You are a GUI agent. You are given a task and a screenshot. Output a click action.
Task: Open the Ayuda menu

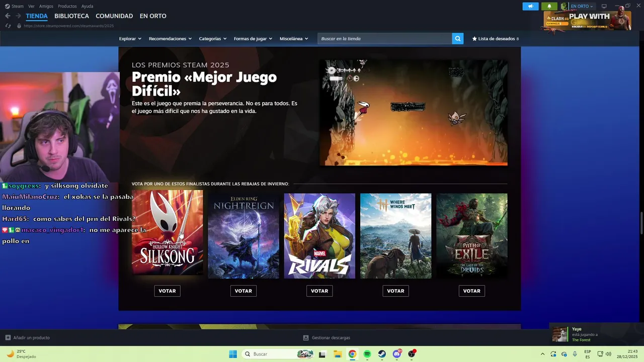[87, 6]
